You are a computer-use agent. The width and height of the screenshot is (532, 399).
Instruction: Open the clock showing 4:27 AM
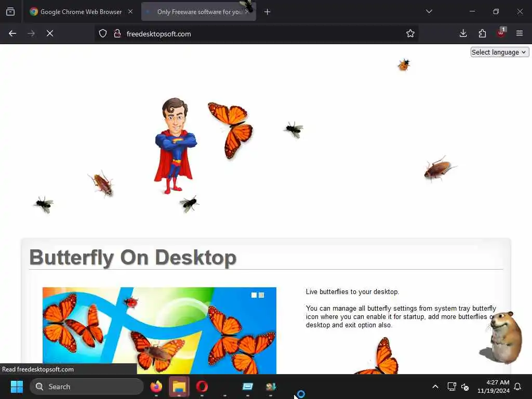pos(494,387)
